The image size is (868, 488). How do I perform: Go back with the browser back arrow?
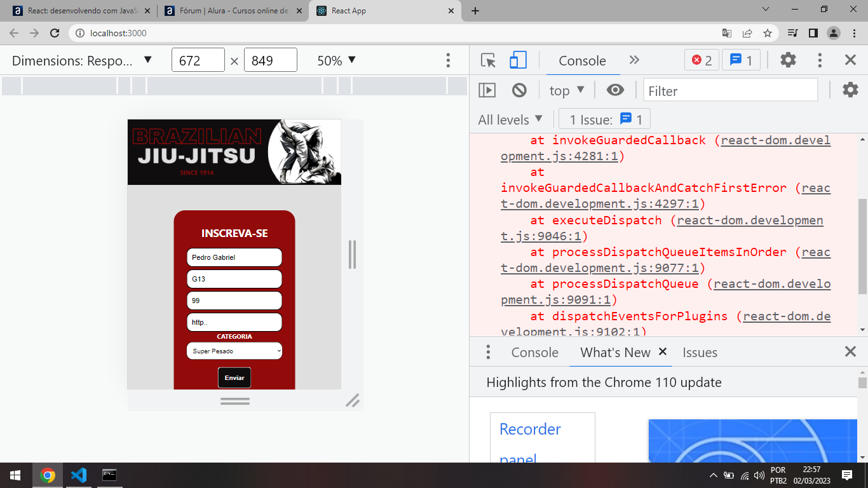(14, 33)
